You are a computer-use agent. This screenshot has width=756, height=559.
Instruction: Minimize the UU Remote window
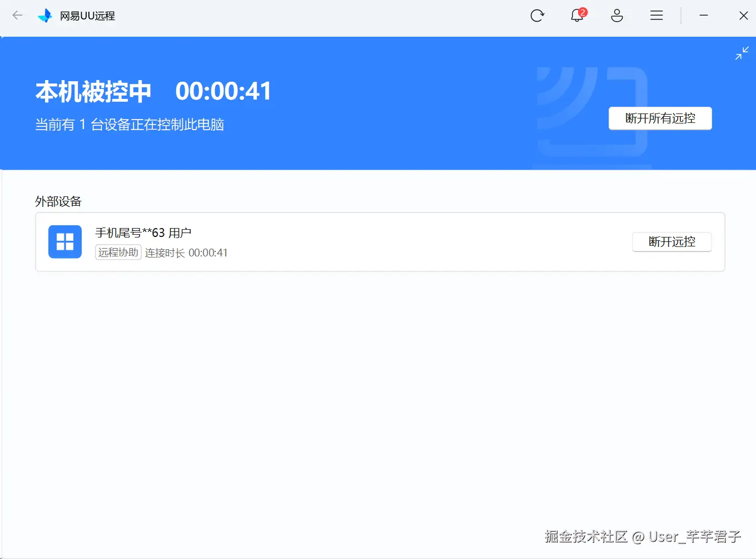coord(704,16)
